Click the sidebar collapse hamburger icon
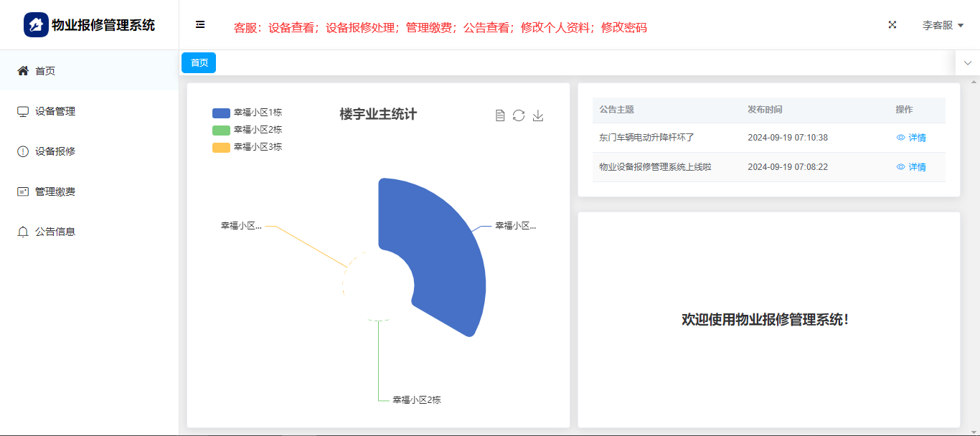 point(200,24)
